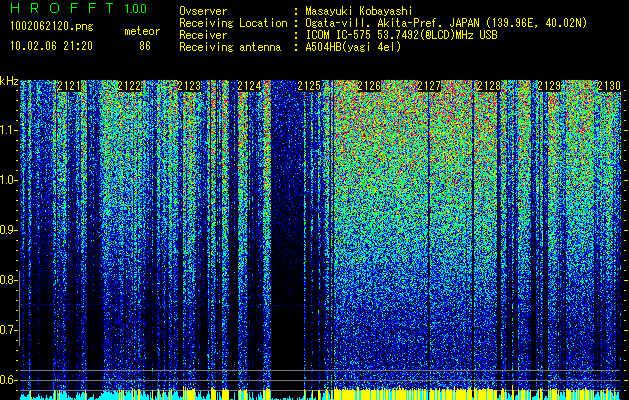This screenshot has height=400, width=629.
Task: Click the Receiver field label
Action: point(203,35)
